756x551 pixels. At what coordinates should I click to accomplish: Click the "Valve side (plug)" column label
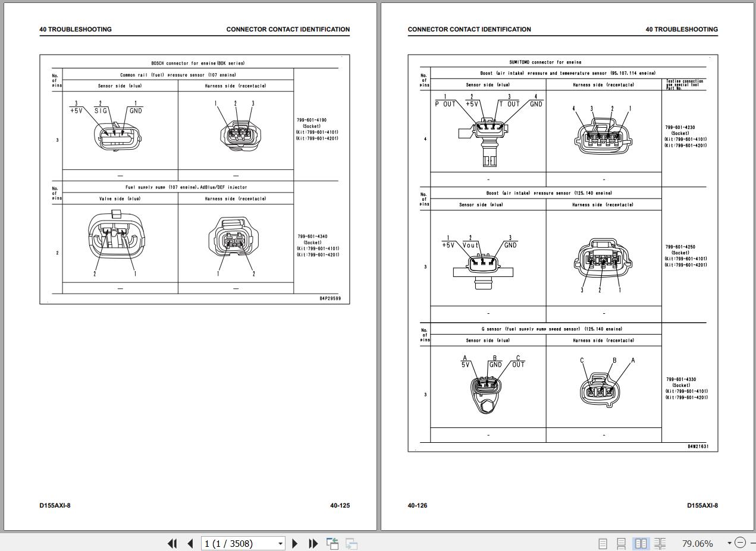[x=120, y=199]
